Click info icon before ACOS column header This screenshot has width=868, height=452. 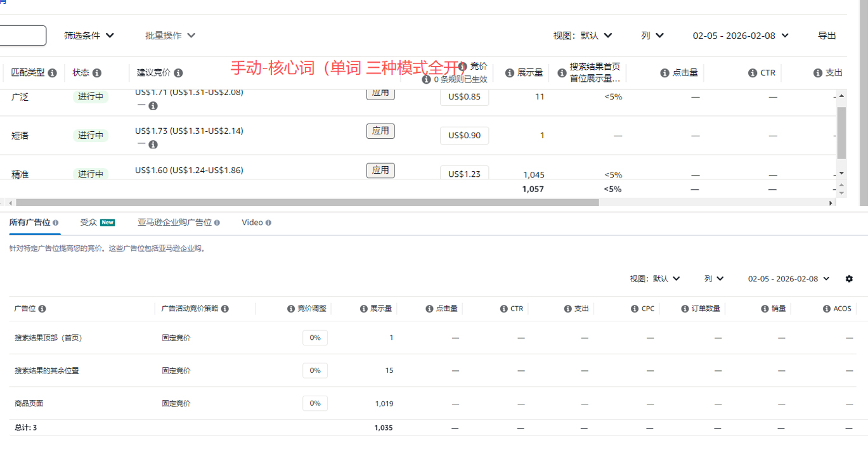pos(827,309)
